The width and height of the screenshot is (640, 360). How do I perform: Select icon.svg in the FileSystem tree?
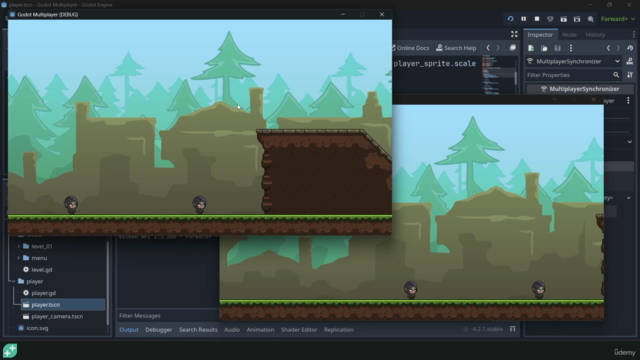(x=37, y=328)
